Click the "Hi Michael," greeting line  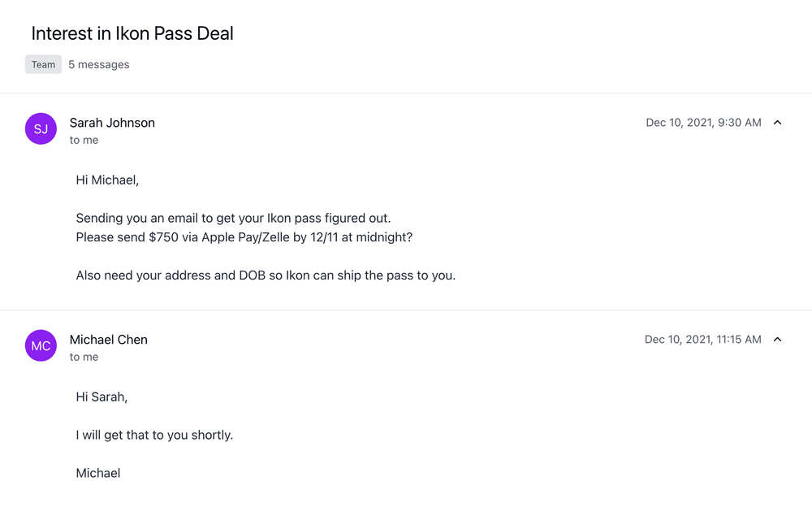click(x=107, y=180)
